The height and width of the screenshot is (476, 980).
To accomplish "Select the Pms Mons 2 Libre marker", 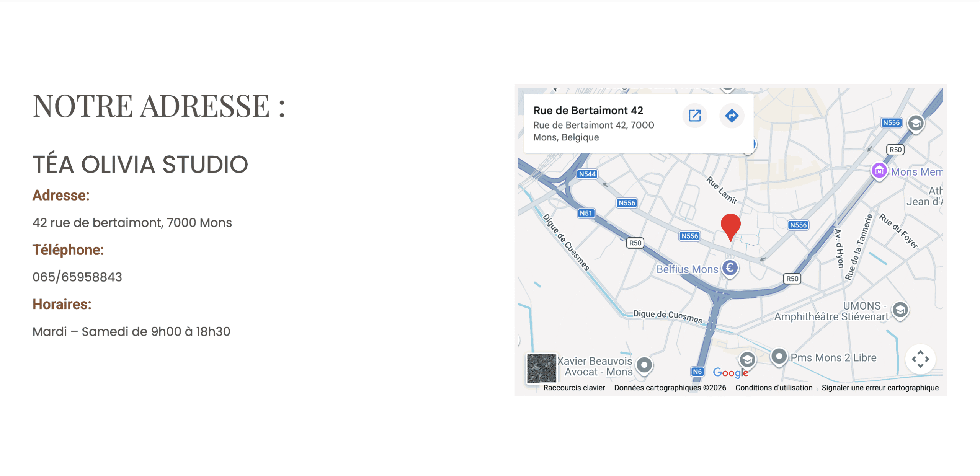I will coord(779,357).
